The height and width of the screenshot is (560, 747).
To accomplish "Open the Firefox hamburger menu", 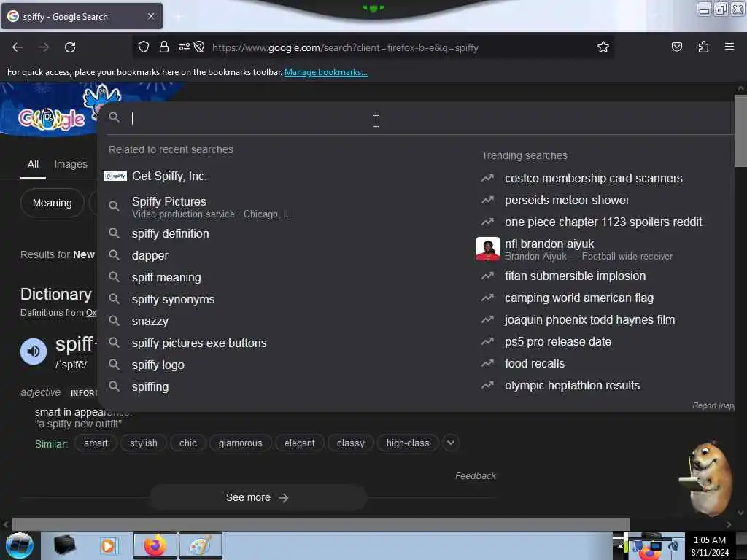I will tap(729, 47).
